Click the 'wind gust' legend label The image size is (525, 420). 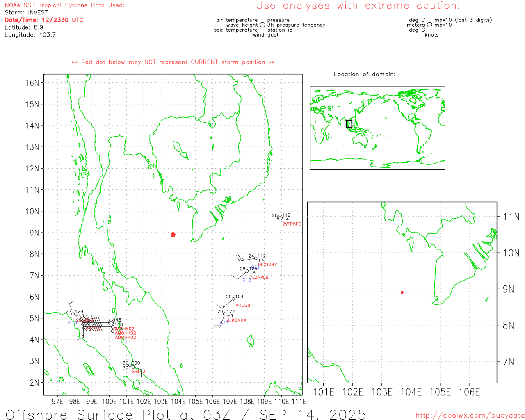pos(266,34)
